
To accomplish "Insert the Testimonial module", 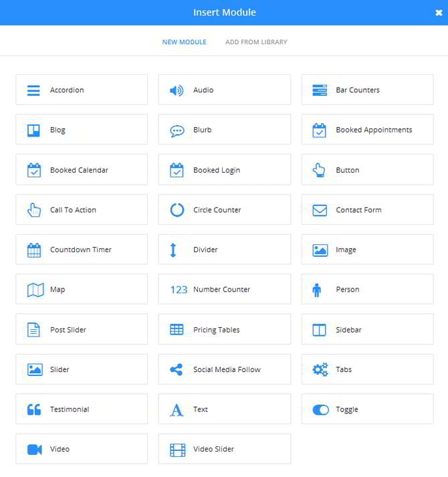I will pos(82,409).
